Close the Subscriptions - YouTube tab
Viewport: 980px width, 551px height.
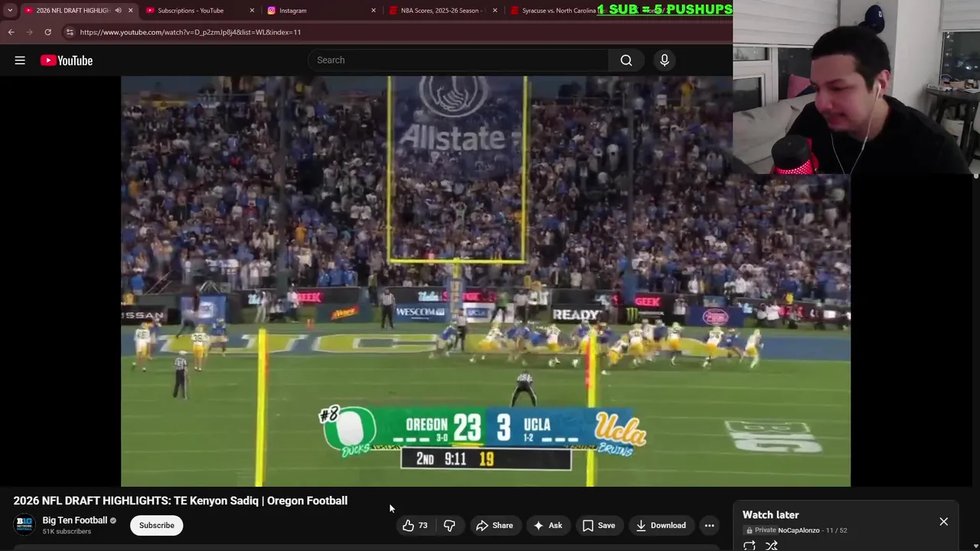[252, 11]
